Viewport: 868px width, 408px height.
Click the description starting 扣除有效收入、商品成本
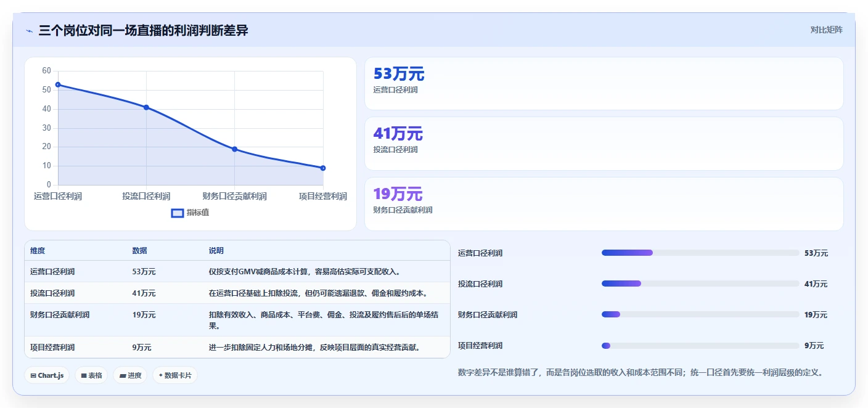pos(324,320)
